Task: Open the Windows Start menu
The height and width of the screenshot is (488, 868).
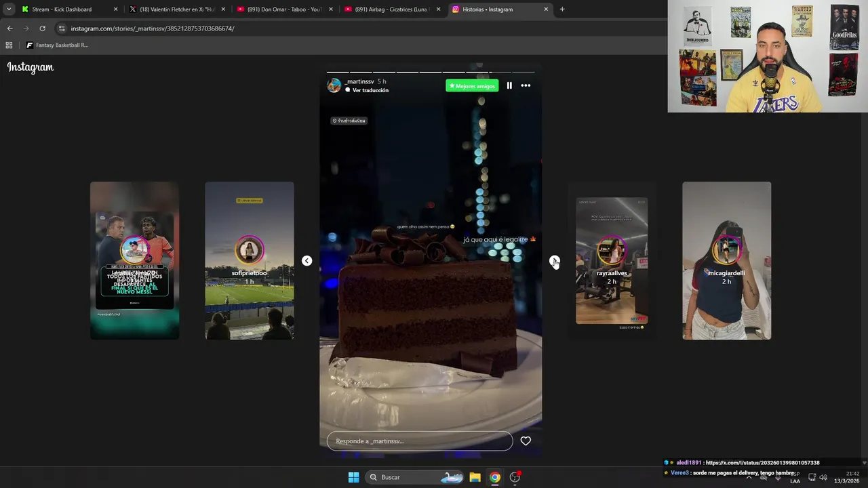Action: 353,477
